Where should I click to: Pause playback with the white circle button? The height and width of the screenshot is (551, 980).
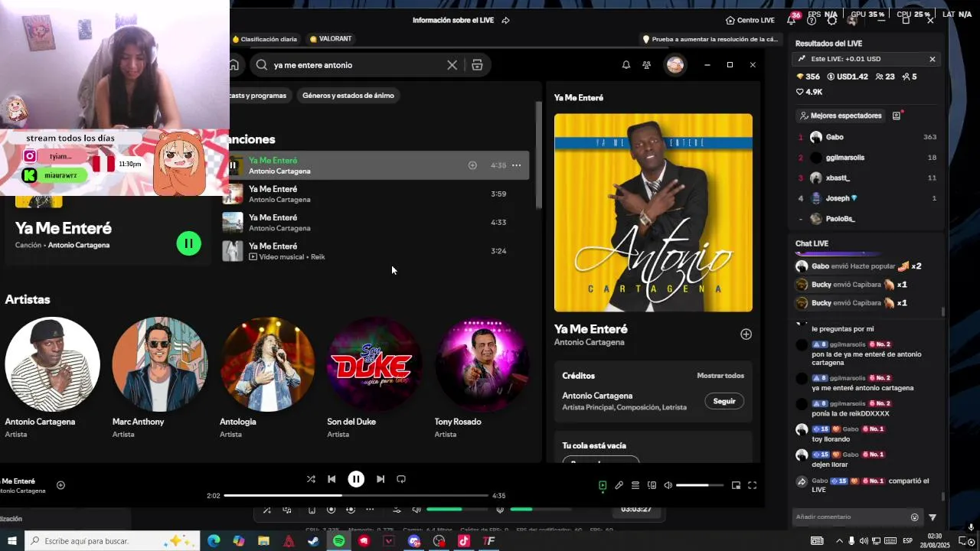pyautogui.click(x=356, y=479)
